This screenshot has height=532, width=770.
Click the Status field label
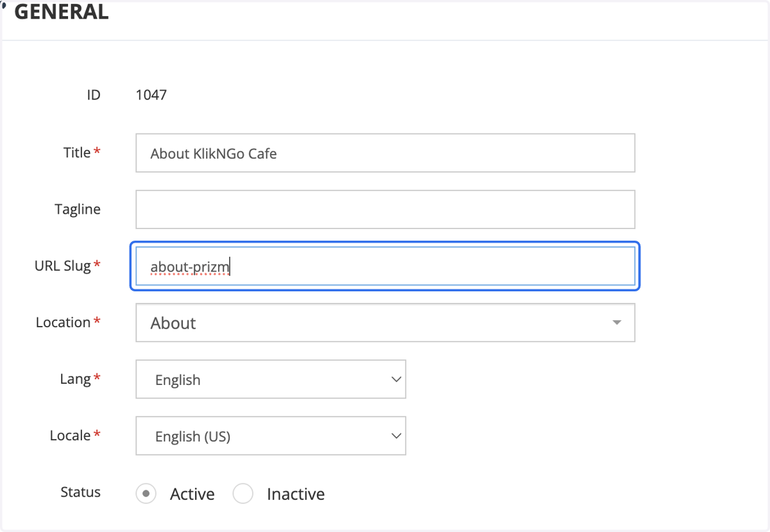coord(81,492)
